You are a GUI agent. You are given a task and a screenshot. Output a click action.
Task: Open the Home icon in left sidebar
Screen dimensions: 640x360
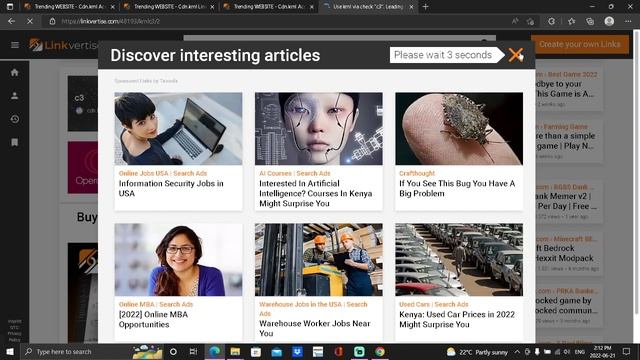point(15,73)
